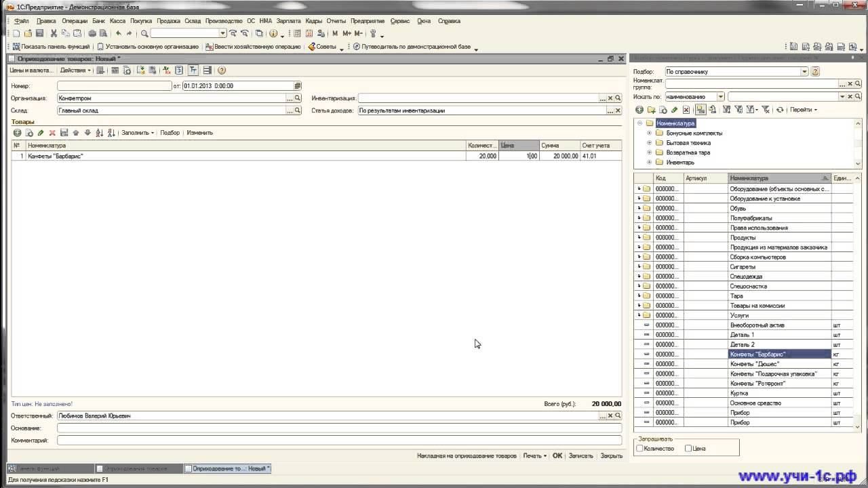This screenshot has height=488, width=868.
Task: Click the Номер input field
Action: pos(115,86)
